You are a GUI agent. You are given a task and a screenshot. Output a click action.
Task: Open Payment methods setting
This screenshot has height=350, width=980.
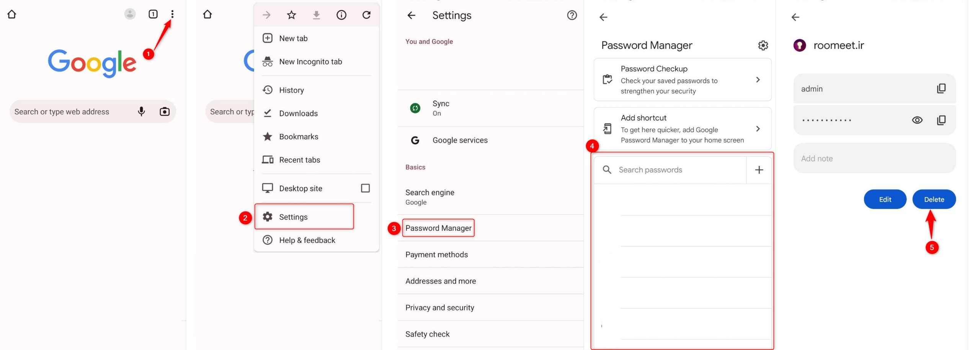point(490,255)
